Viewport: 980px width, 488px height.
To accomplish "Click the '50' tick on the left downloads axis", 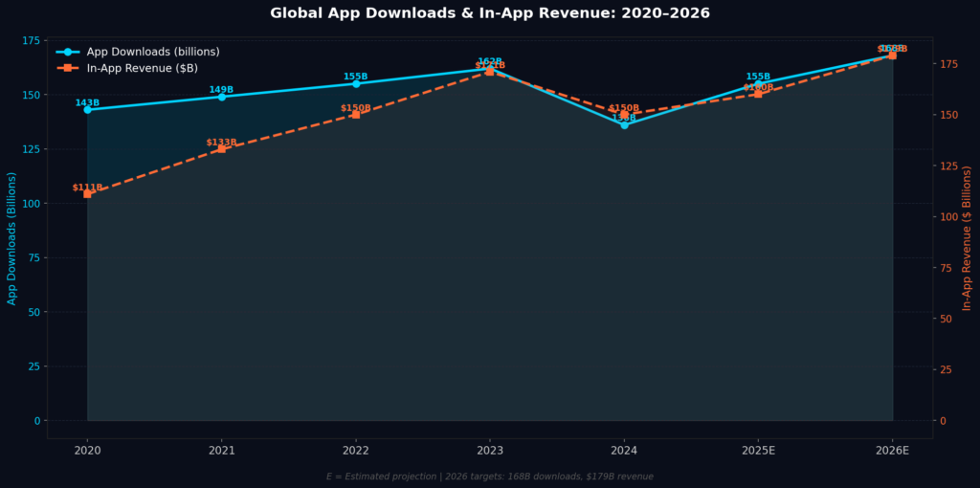I will [x=35, y=312].
